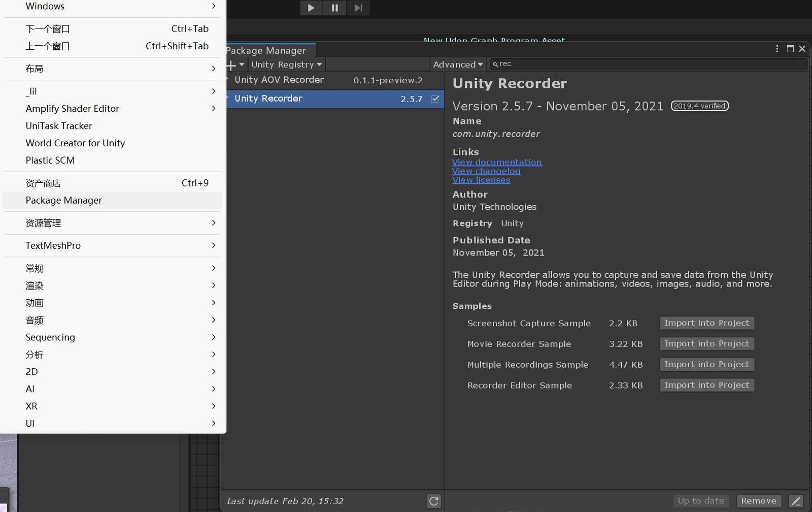Click Package Manager in the Window menu
This screenshot has height=512, width=812.
pyautogui.click(x=113, y=200)
